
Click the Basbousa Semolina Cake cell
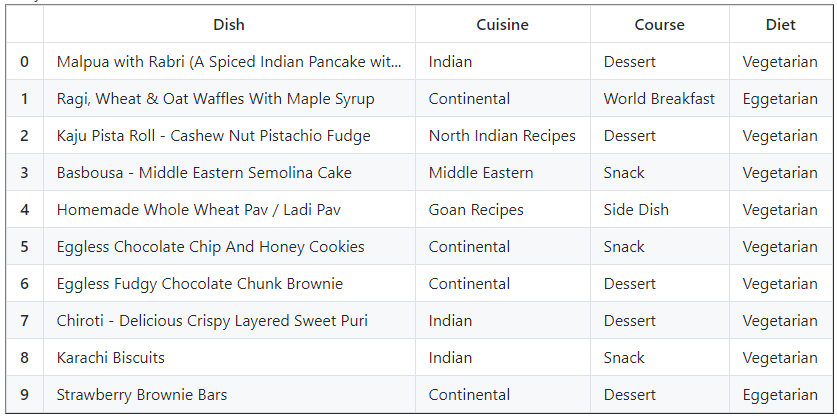click(x=205, y=173)
